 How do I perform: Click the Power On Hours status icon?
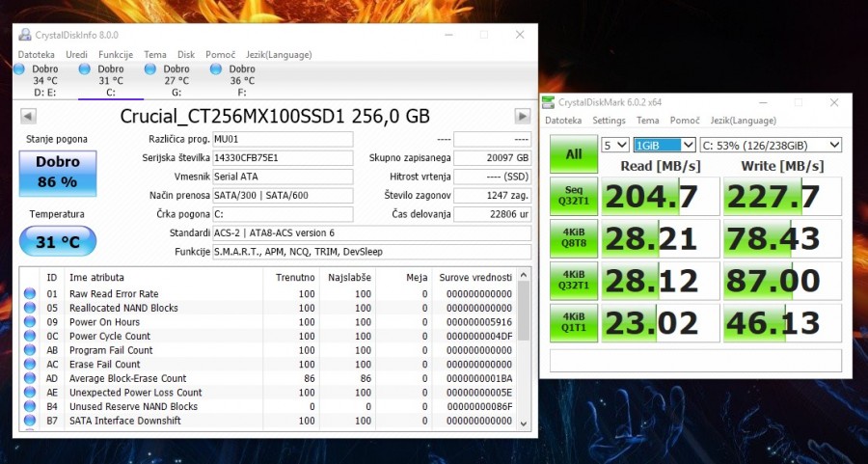click(x=30, y=322)
